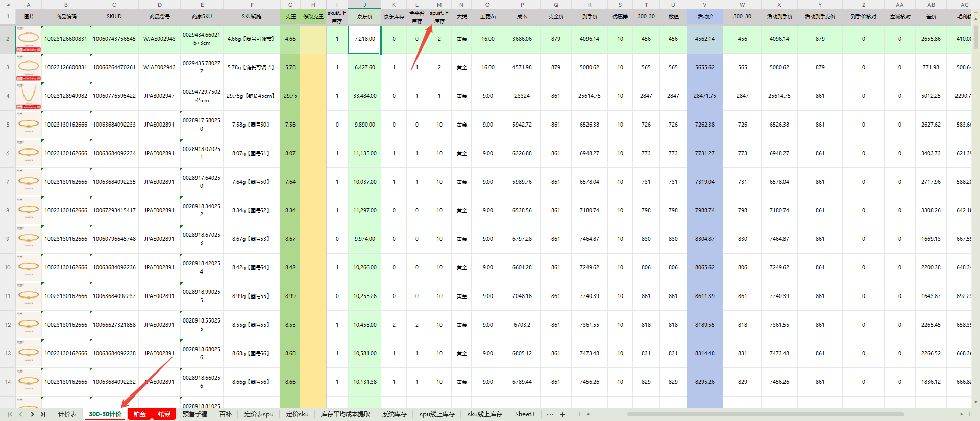Go to the last sheet tab arrow
This screenshot has width=980, height=421.
[43, 414]
